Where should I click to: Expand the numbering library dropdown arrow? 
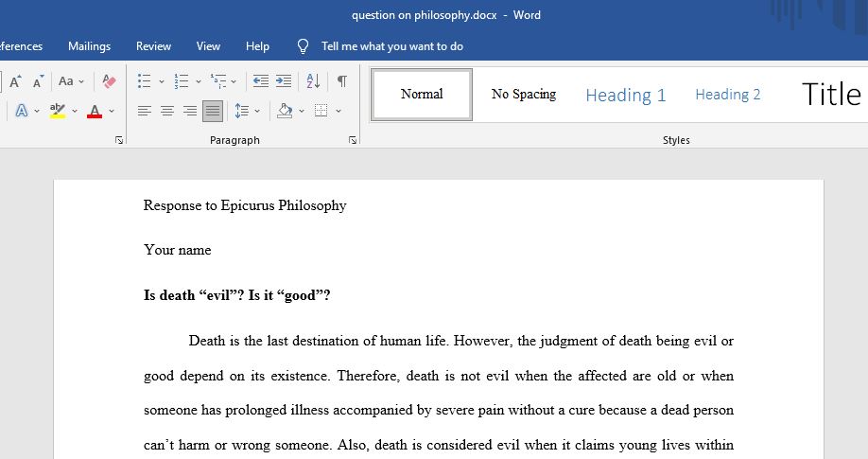[199, 82]
